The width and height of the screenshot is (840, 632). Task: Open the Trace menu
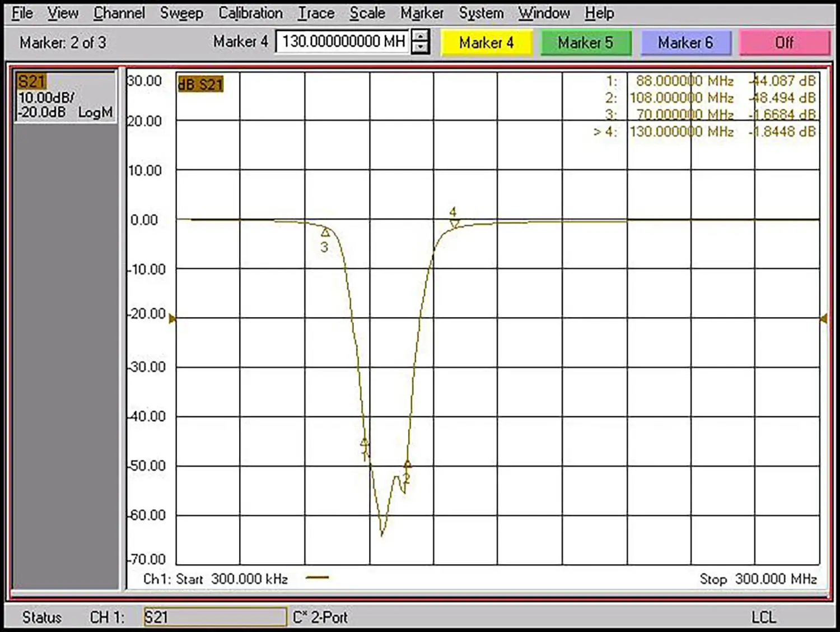(x=315, y=12)
